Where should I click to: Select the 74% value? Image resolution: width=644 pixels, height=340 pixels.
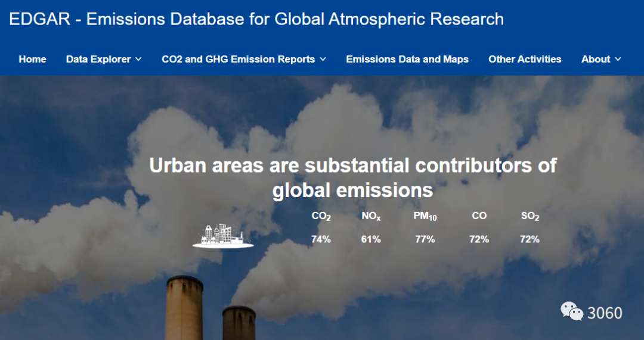point(321,239)
